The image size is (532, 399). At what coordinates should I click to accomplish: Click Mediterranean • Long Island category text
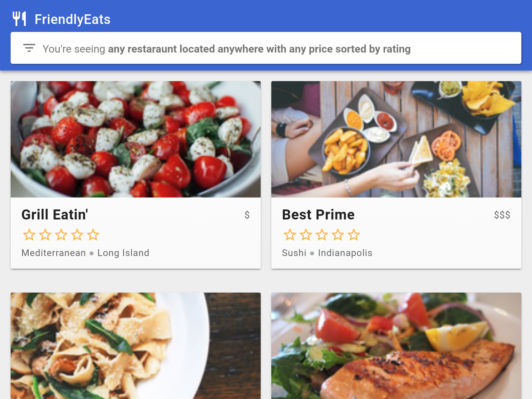[85, 253]
